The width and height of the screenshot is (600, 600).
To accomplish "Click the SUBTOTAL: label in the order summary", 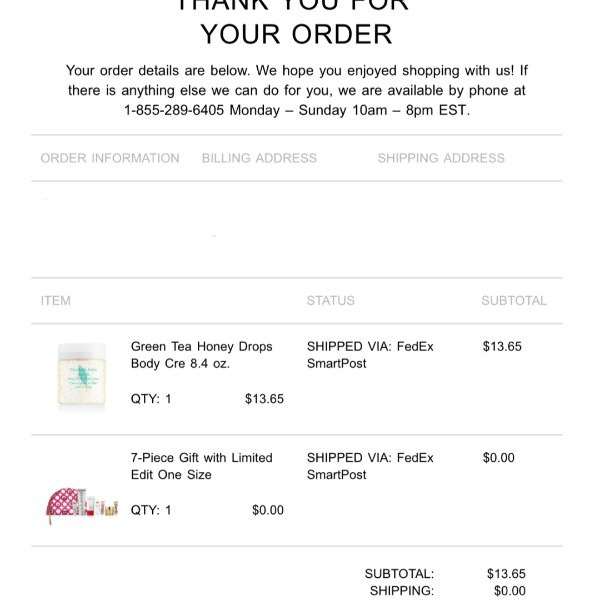I will tap(399, 574).
